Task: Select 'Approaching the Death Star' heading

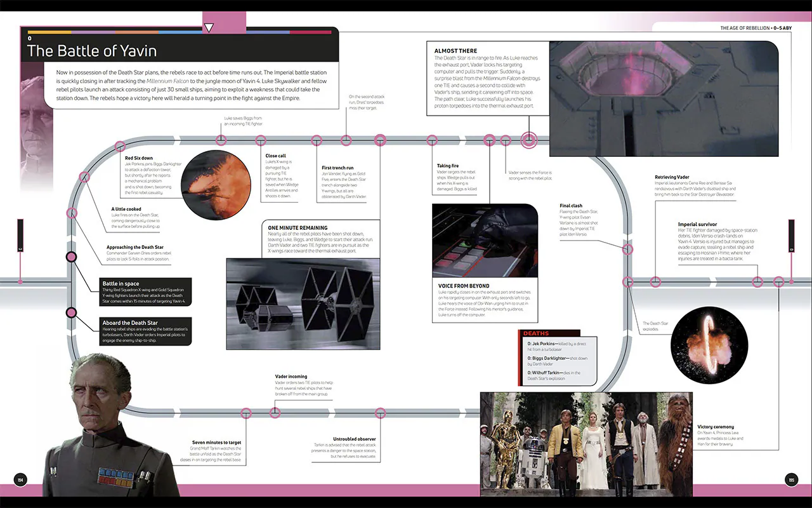Action: [x=135, y=247]
